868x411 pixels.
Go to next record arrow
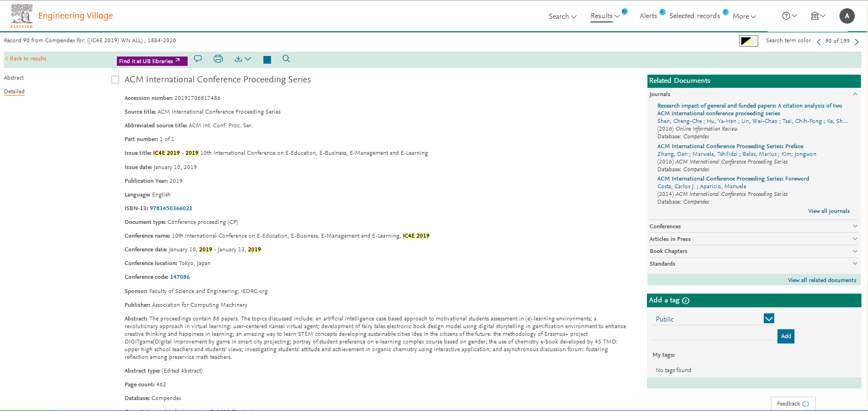point(856,42)
